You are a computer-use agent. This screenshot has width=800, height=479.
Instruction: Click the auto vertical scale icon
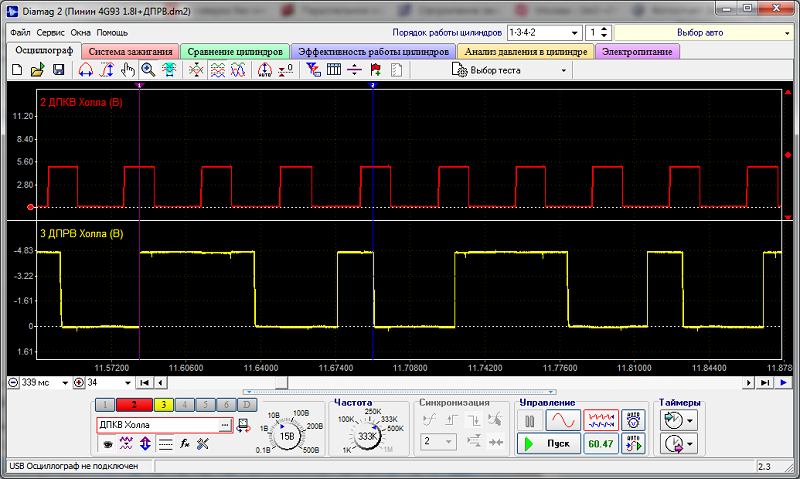pyautogui.click(x=264, y=70)
